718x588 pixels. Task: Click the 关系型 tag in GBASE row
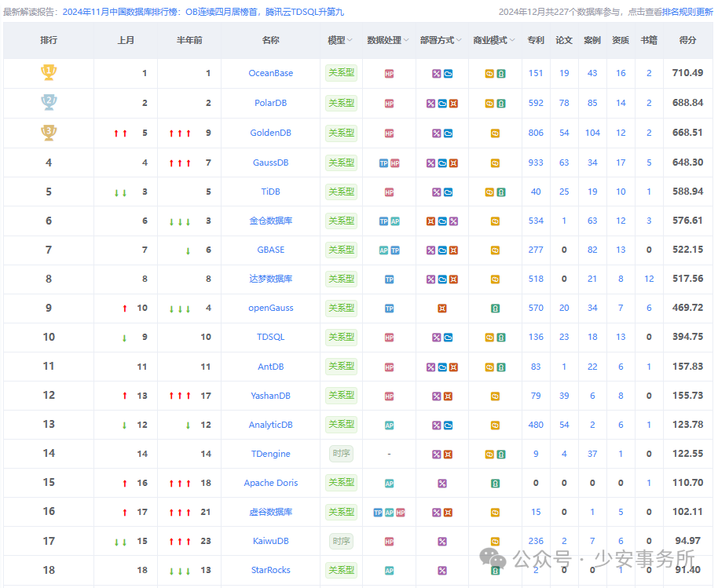(x=341, y=250)
